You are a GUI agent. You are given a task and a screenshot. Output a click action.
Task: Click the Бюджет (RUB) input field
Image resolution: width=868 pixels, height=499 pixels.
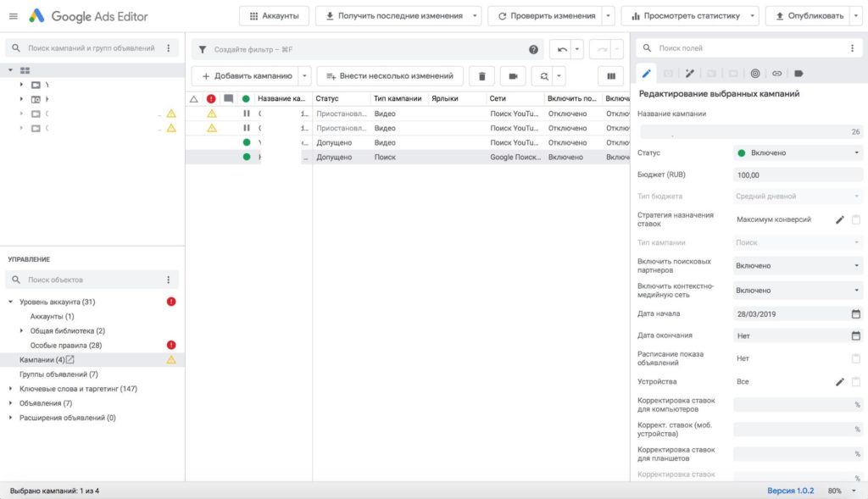(x=797, y=175)
